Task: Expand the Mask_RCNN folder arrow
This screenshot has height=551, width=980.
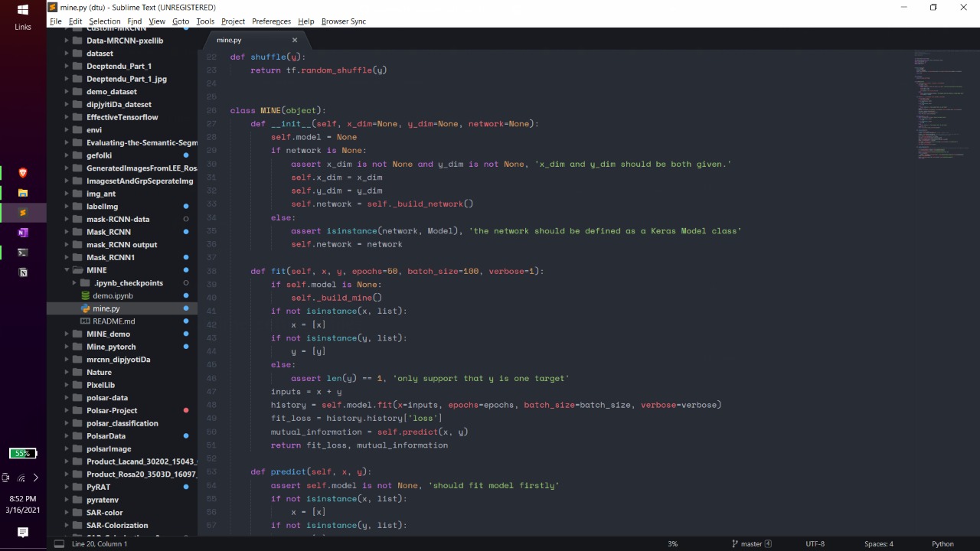Action: [x=67, y=232]
